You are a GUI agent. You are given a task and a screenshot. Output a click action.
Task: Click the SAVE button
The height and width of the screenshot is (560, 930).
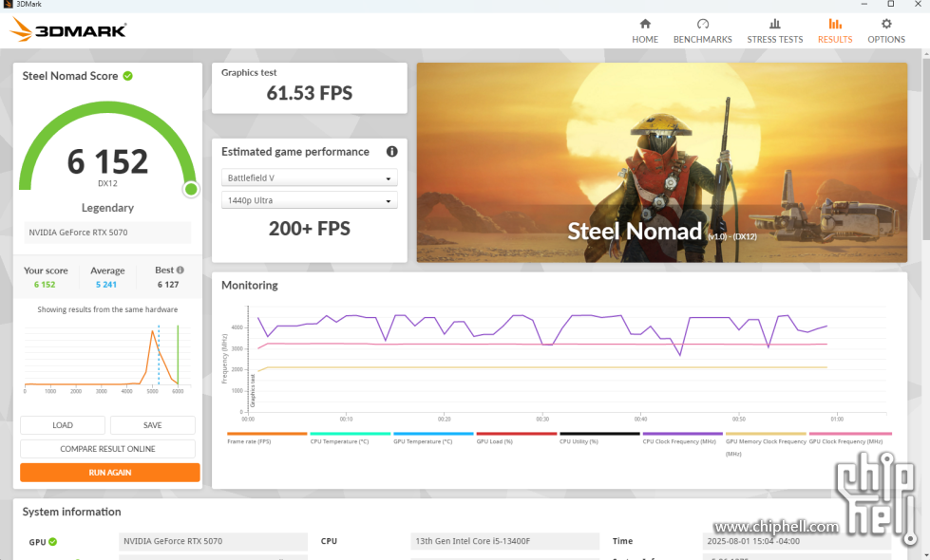152,425
